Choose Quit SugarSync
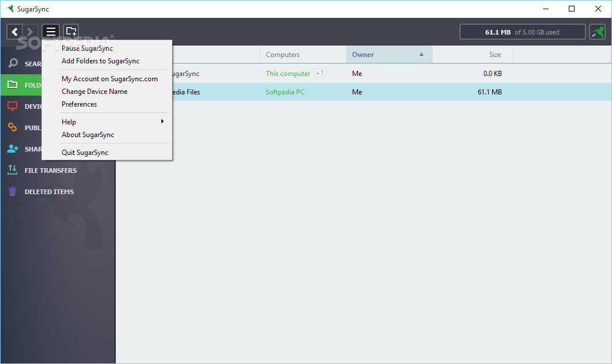This screenshot has width=612, height=364. tap(85, 153)
